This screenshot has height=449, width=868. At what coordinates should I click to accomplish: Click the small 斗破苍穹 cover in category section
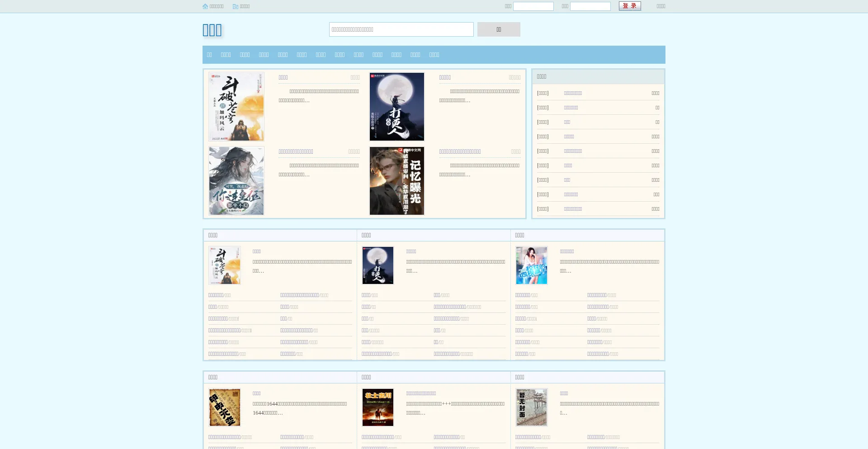pos(225,265)
